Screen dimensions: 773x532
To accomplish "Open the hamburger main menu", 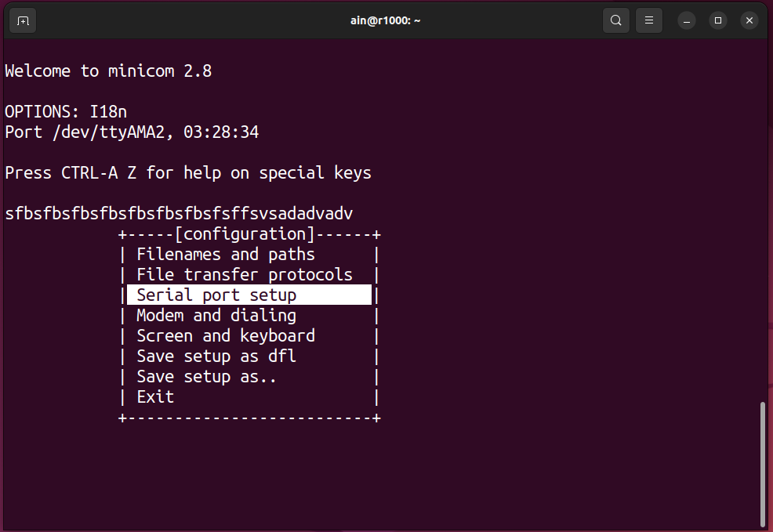I will [x=649, y=20].
